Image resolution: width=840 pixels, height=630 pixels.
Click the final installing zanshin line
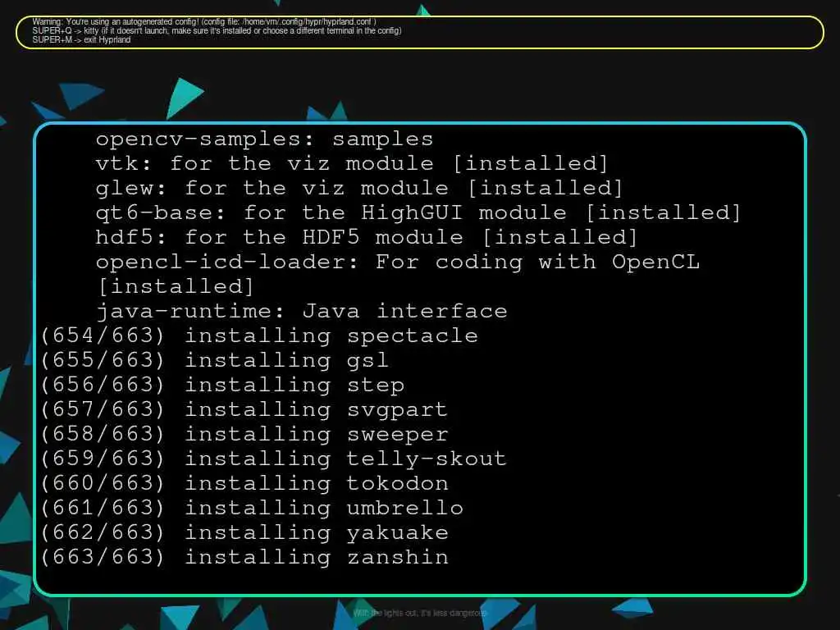(x=244, y=558)
